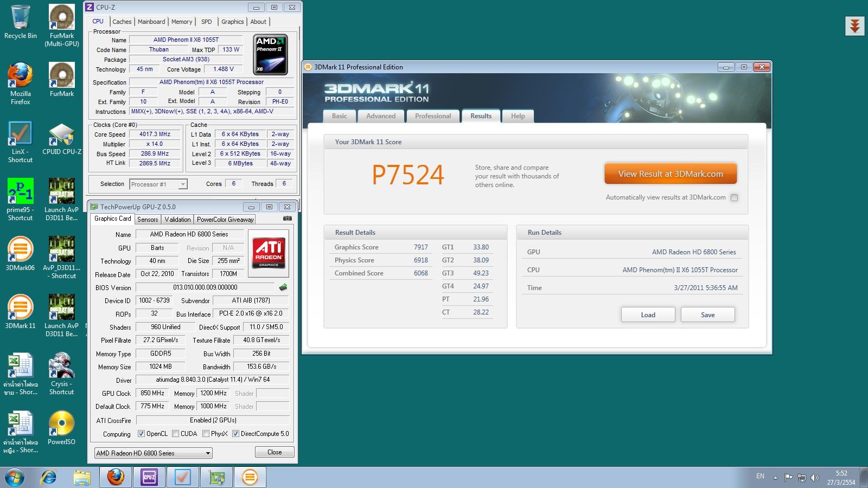Switch to Firefox in the taskbar

(116, 477)
